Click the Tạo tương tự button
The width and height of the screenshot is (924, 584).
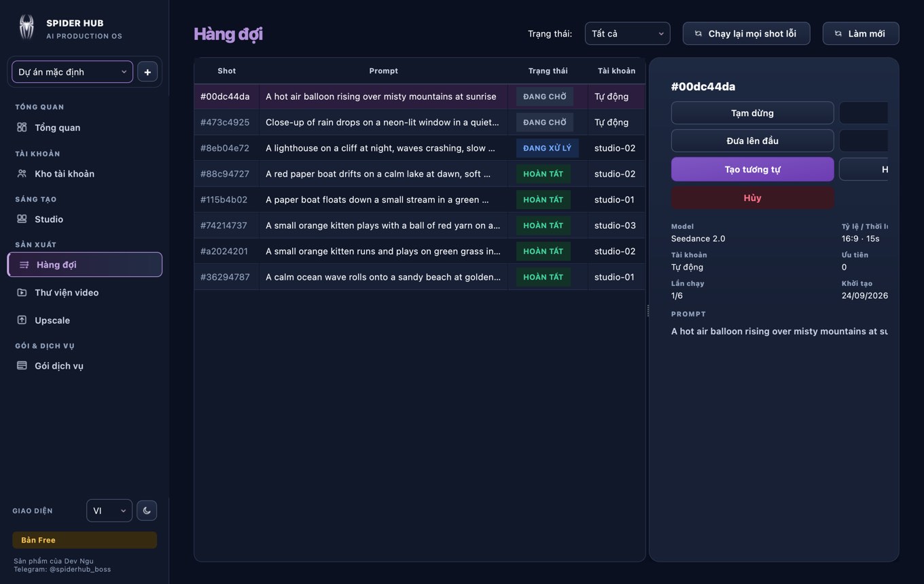click(752, 169)
